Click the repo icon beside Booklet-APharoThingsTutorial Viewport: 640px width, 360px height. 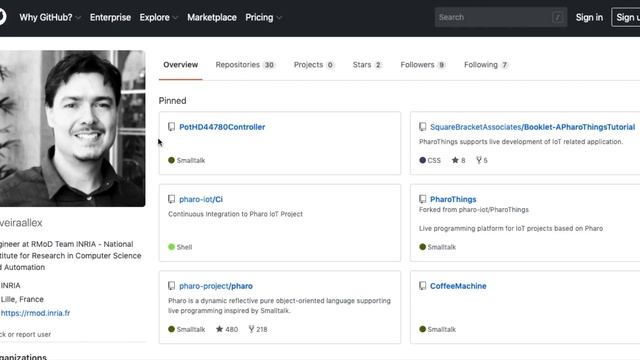coord(422,127)
